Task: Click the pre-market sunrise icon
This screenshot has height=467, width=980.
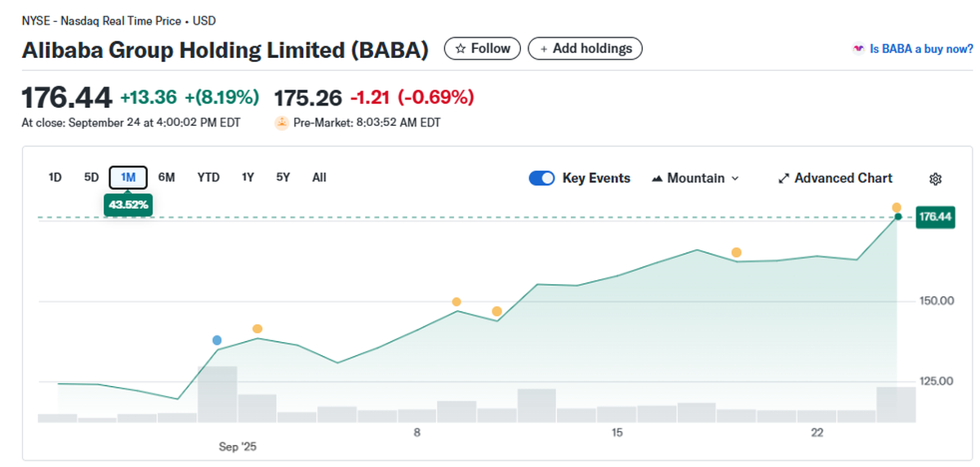Action: 281,123
